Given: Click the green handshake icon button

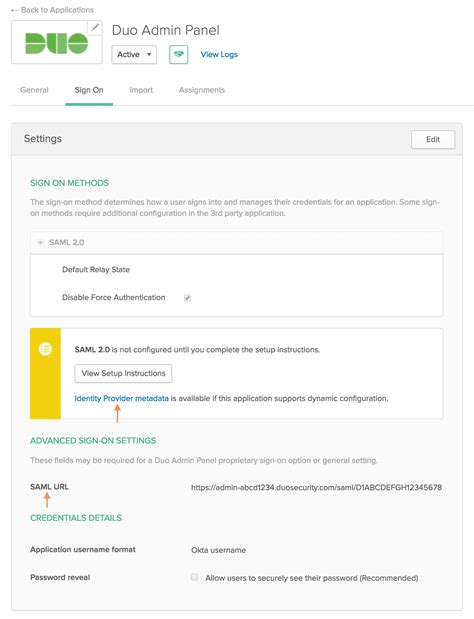Looking at the screenshot, I should tap(178, 54).
